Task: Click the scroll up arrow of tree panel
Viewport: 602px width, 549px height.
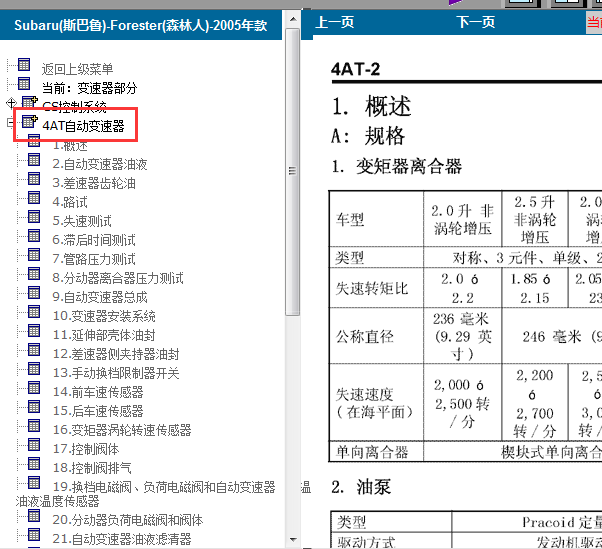Action: pyautogui.click(x=293, y=19)
